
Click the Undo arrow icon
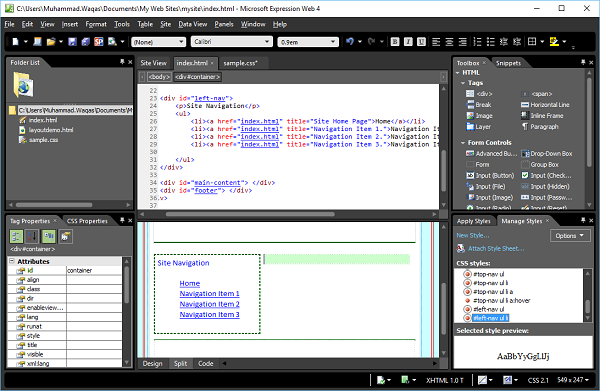pyautogui.click(x=350, y=41)
